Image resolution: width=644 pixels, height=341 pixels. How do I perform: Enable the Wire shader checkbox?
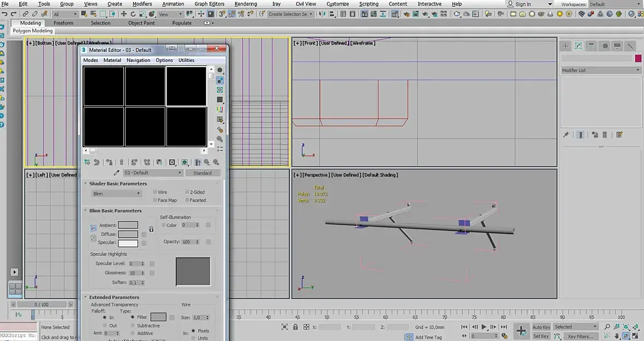point(155,192)
